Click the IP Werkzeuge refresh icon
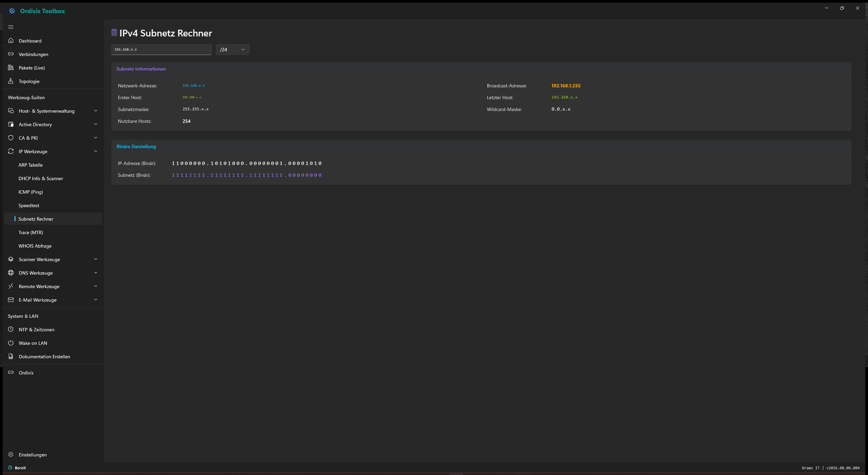 click(x=10, y=151)
